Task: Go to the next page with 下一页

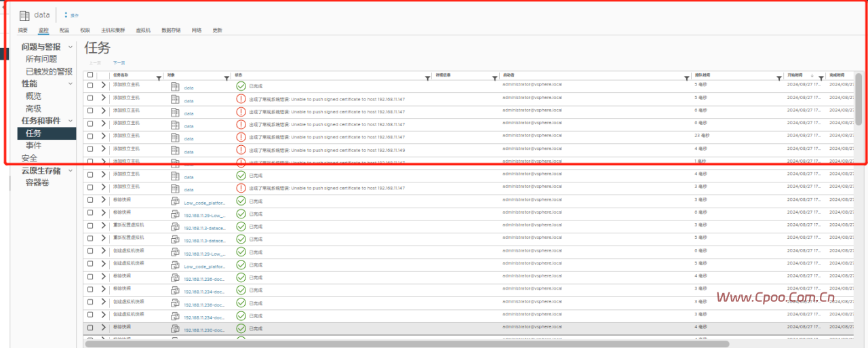Action: coord(119,62)
